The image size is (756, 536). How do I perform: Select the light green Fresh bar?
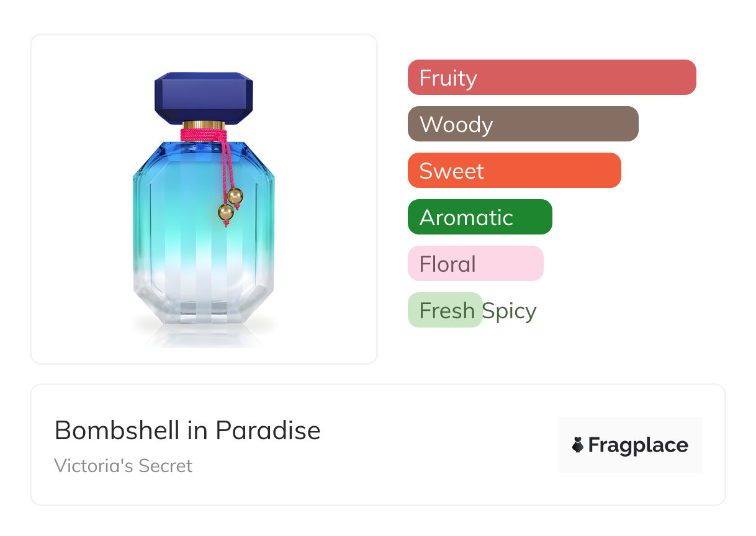(444, 310)
